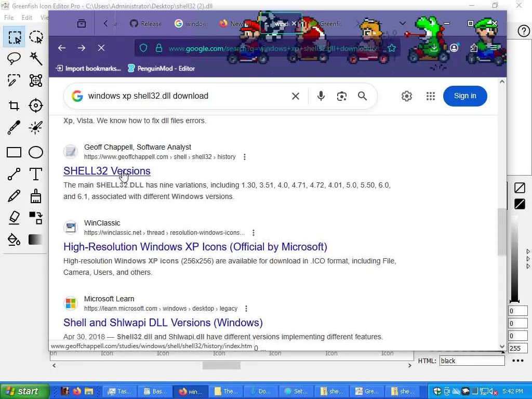Choose the Crop tool
This screenshot has width=532, height=399.
click(14, 105)
